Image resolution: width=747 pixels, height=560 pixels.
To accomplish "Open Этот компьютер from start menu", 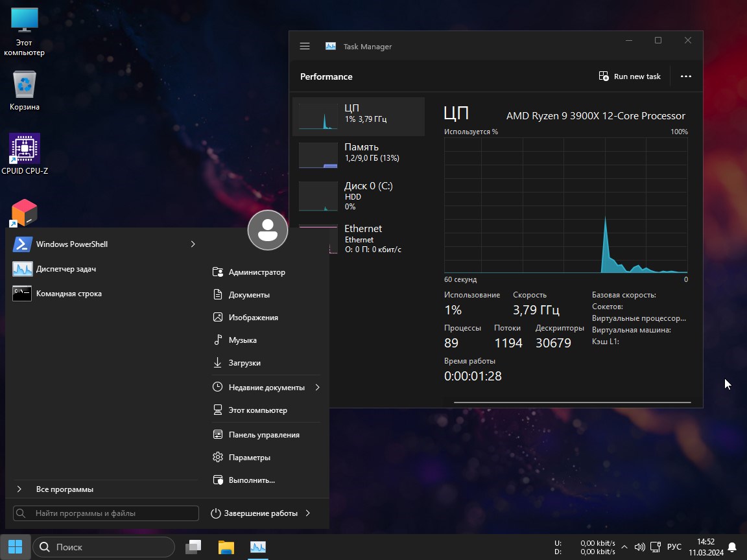I will click(x=266, y=410).
